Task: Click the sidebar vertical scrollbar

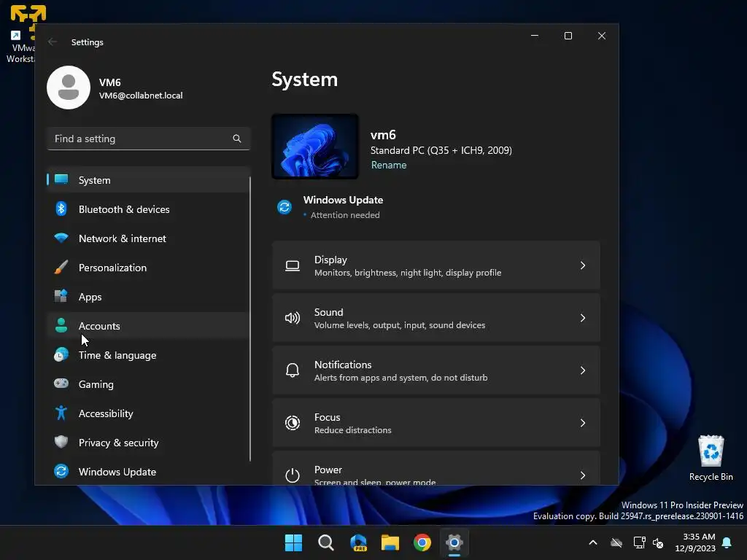Action: coord(250,319)
